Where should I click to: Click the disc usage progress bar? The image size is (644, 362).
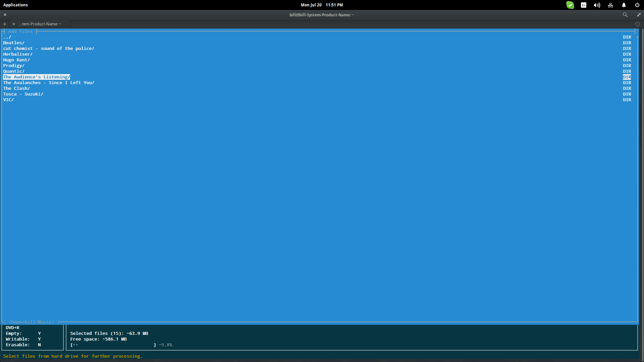(113, 345)
